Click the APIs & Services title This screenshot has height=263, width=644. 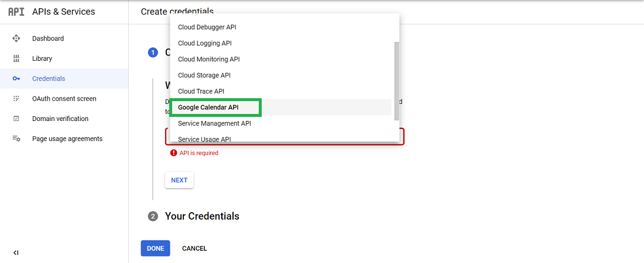pyautogui.click(x=64, y=12)
